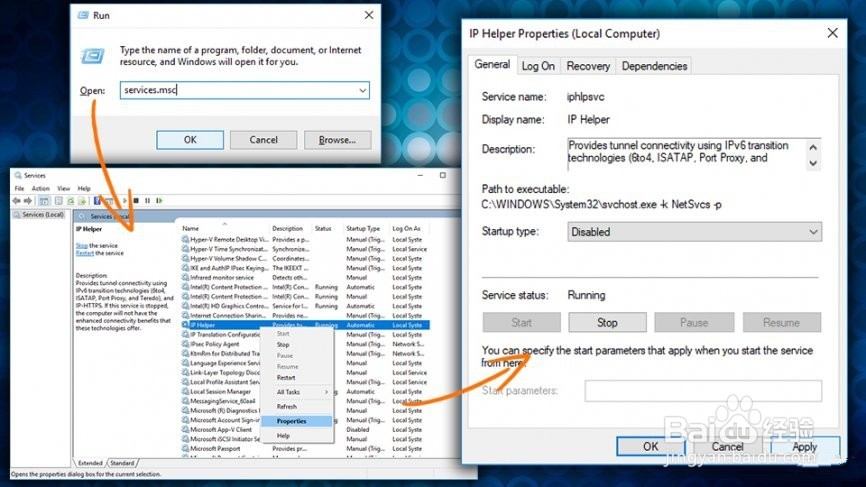Sort by Description column header
The image size is (866, 487).
[x=287, y=228]
